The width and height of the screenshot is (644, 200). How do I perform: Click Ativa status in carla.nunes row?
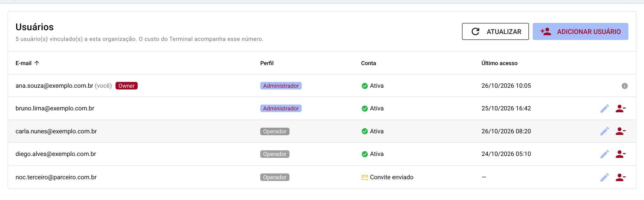(377, 131)
